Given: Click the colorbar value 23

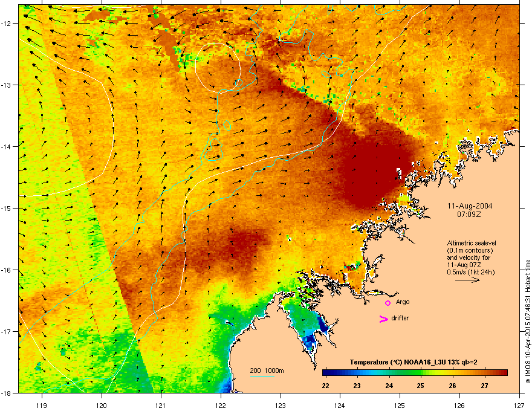Looking at the screenshot, I should pyautogui.click(x=357, y=386).
